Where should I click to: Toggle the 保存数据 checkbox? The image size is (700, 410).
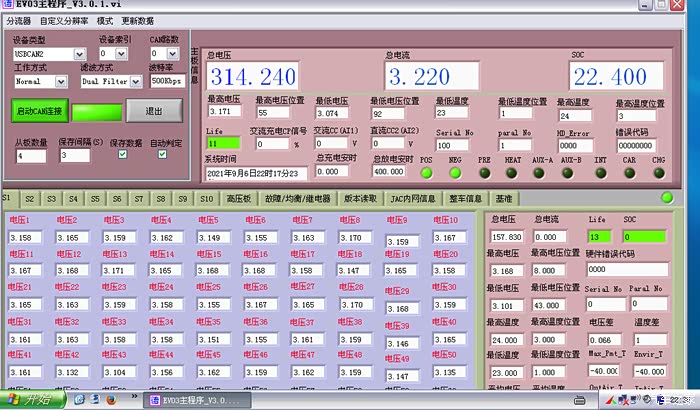pyautogui.click(x=122, y=155)
